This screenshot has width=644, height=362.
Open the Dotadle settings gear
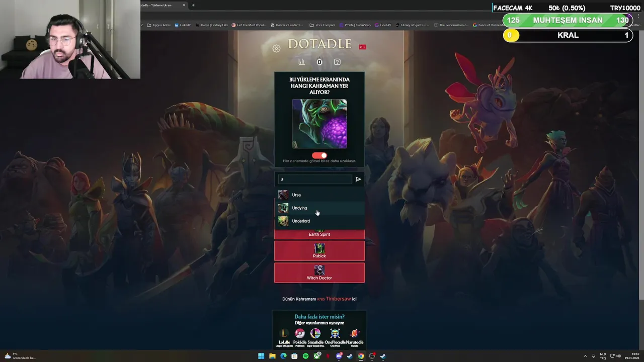point(276,48)
